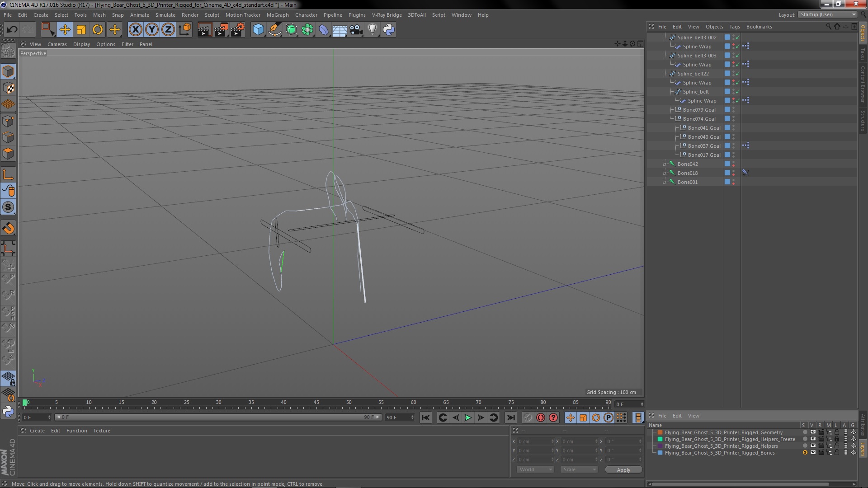
Task: Go to end of animation
Action: pyautogui.click(x=510, y=418)
